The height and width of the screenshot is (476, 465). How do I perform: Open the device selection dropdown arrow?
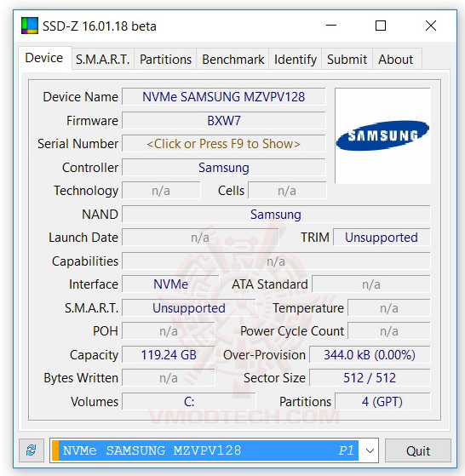(370, 450)
